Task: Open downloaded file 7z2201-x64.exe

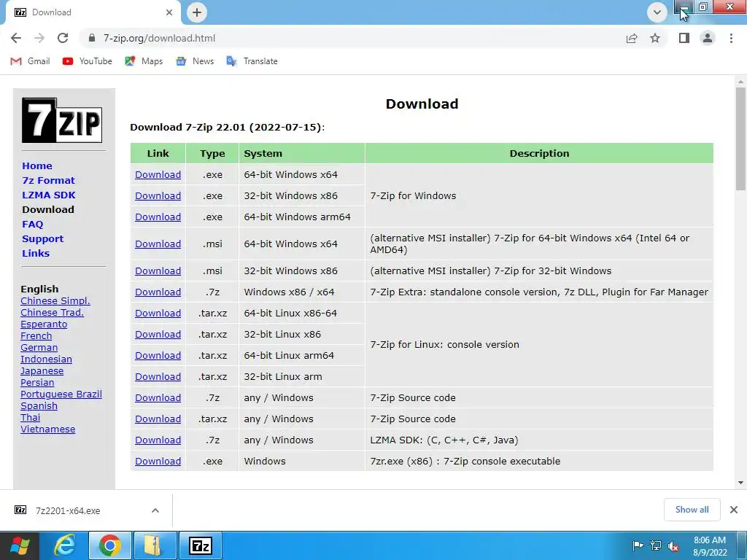Action: point(68,510)
